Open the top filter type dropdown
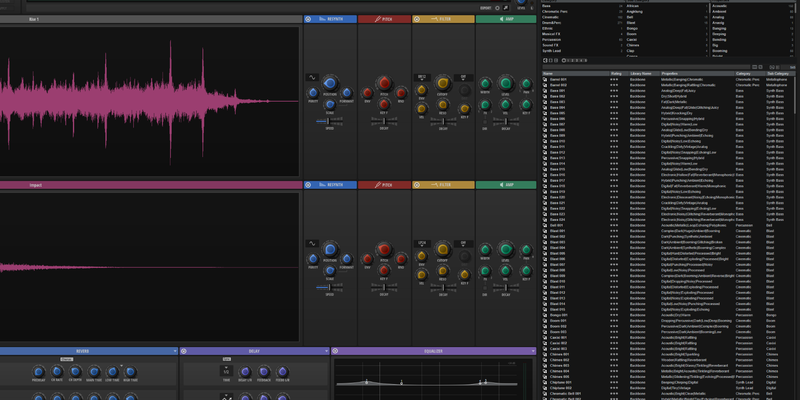The width and height of the screenshot is (800, 400). pyautogui.click(x=423, y=77)
